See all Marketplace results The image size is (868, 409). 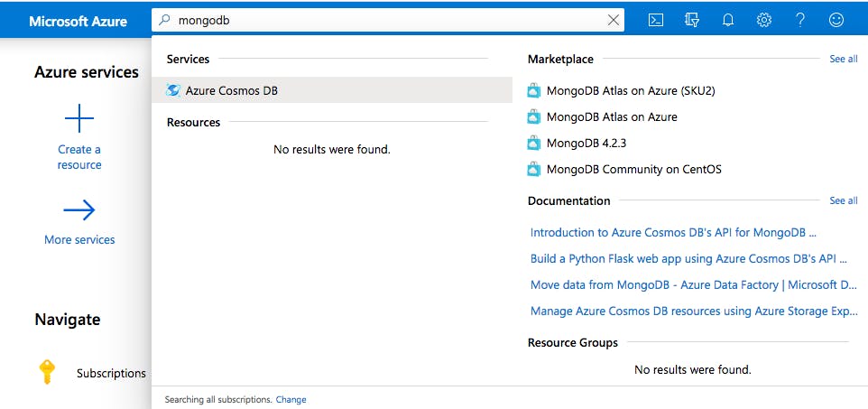(843, 59)
